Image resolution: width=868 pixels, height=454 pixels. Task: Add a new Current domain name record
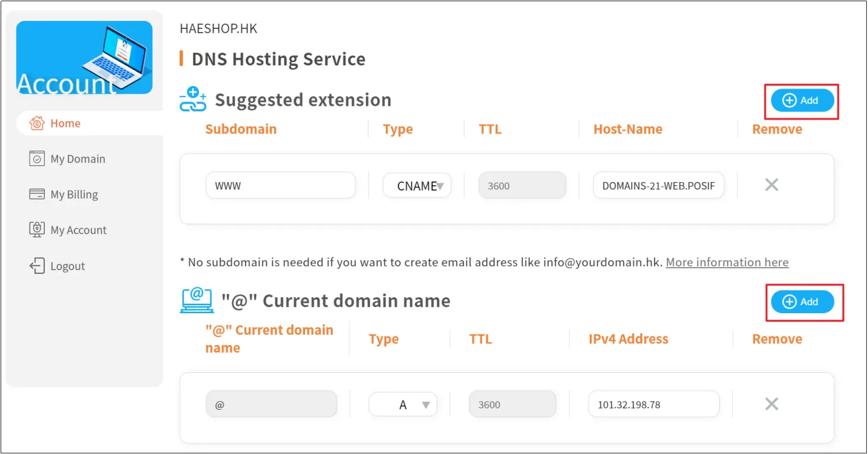[x=802, y=301]
